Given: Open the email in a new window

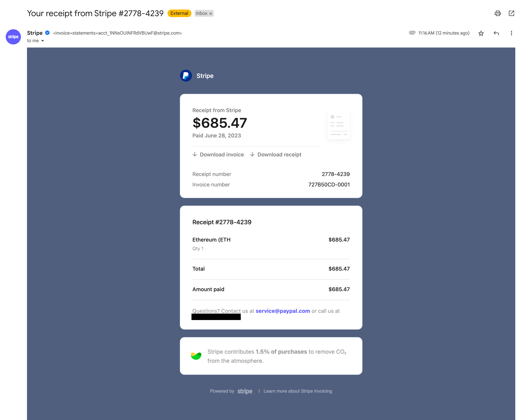Looking at the screenshot, I should pos(511,13).
